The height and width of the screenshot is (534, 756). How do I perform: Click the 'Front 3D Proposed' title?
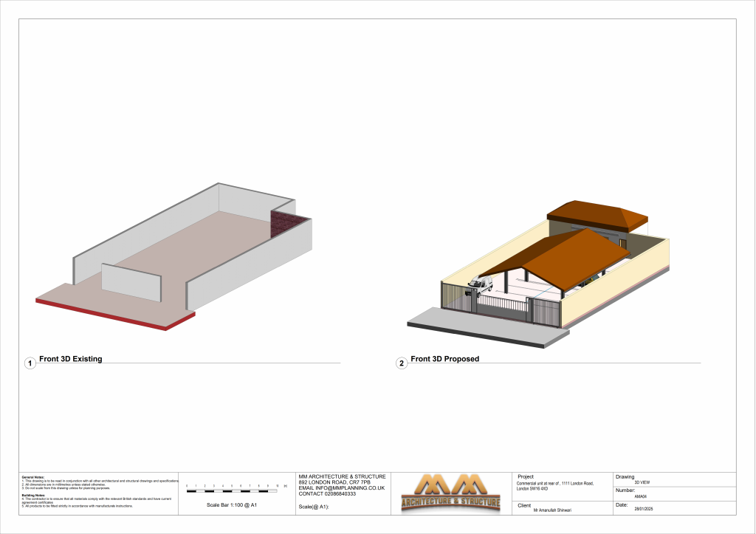click(x=445, y=359)
